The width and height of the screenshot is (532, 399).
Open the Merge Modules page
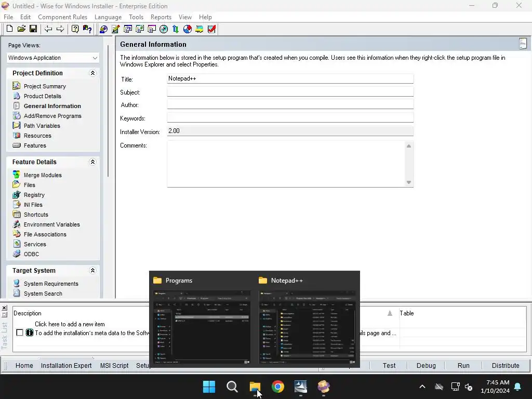(x=43, y=175)
